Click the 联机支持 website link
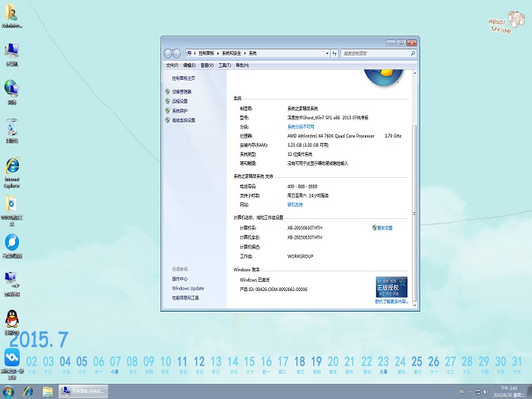Image resolution: width=532 pixels, height=399 pixels. click(x=295, y=204)
